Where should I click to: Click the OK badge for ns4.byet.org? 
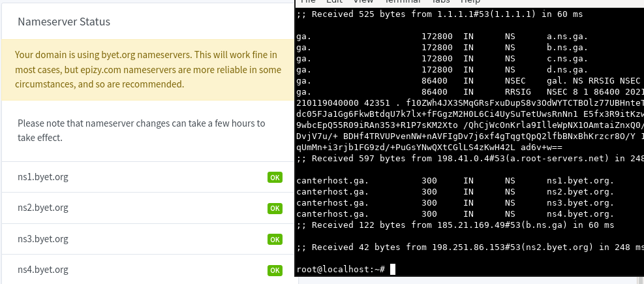coord(275,270)
